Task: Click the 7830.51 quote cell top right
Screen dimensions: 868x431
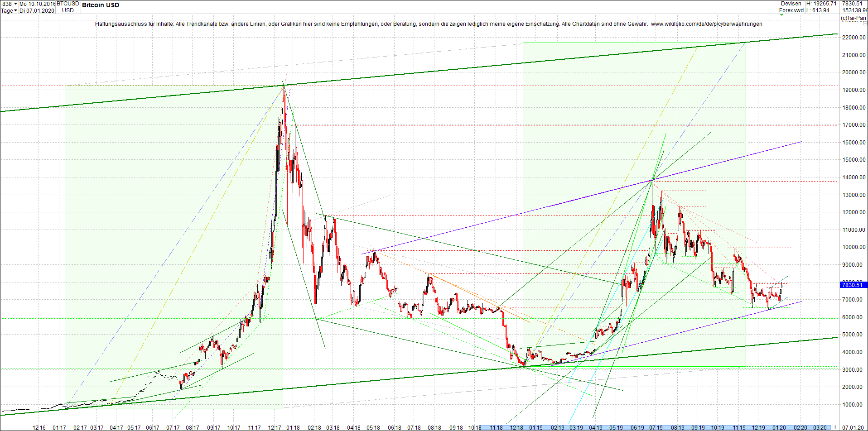Action: click(852, 4)
